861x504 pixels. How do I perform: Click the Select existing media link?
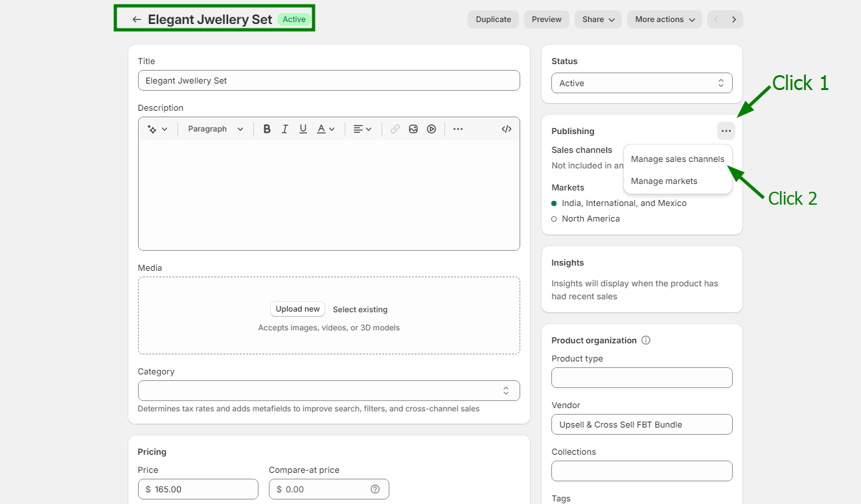pos(360,310)
